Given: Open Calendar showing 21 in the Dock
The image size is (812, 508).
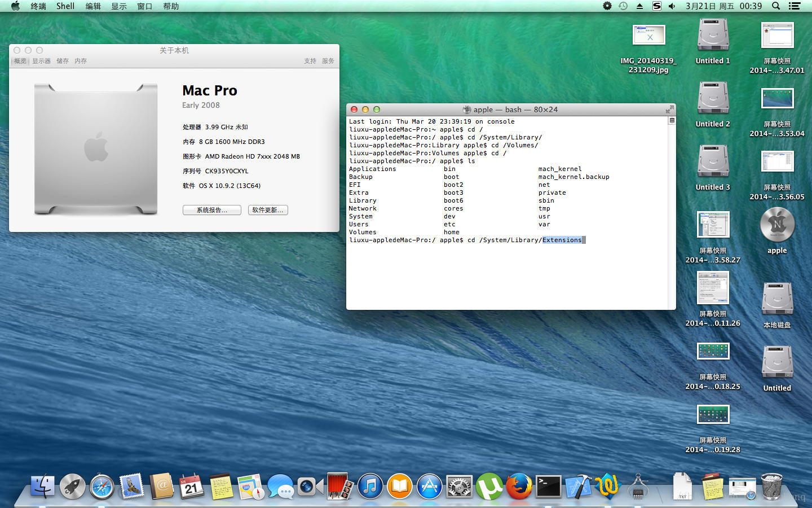Looking at the screenshot, I should (x=191, y=486).
